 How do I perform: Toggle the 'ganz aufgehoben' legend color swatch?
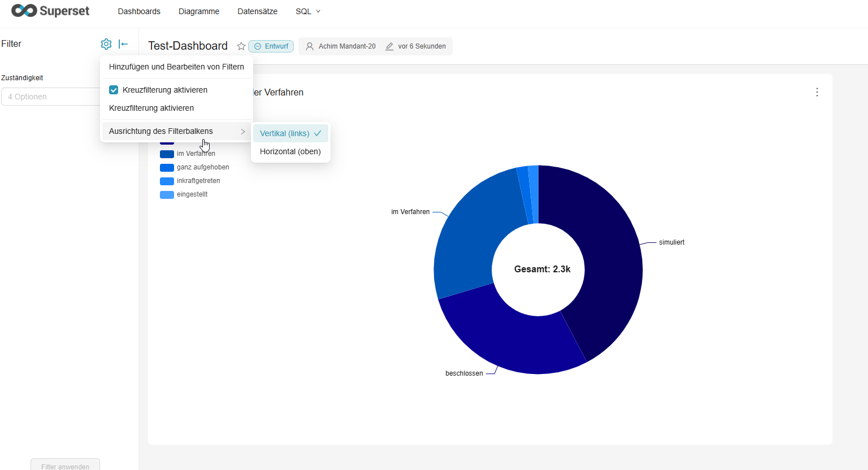pos(167,167)
